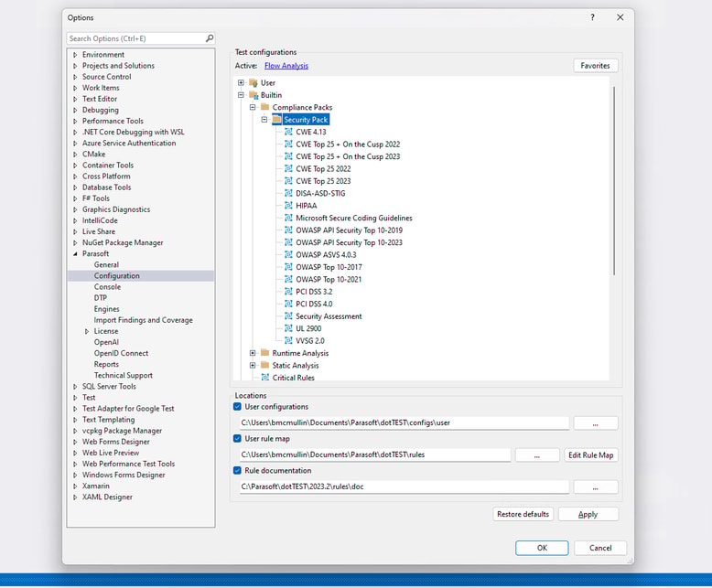Click the Compliance Packs folder icon
Image resolution: width=712 pixels, height=588 pixels.
coord(265,107)
